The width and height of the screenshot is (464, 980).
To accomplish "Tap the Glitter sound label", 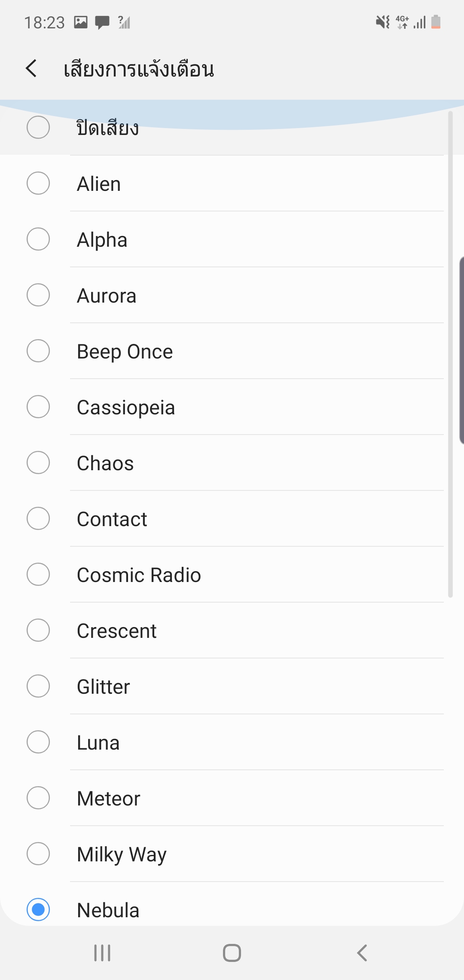I will (x=103, y=687).
